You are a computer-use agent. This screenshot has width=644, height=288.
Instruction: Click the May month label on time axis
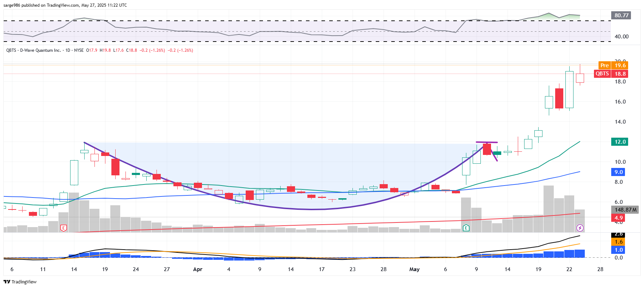coord(414,269)
